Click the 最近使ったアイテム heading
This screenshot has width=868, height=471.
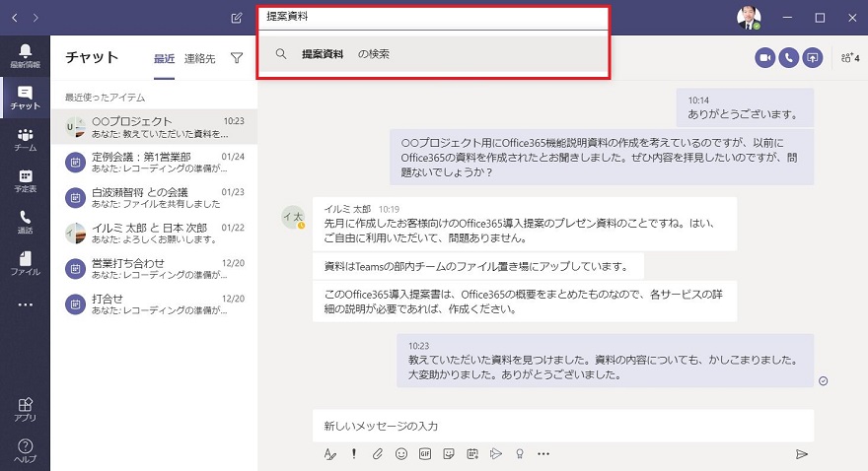pos(106,98)
